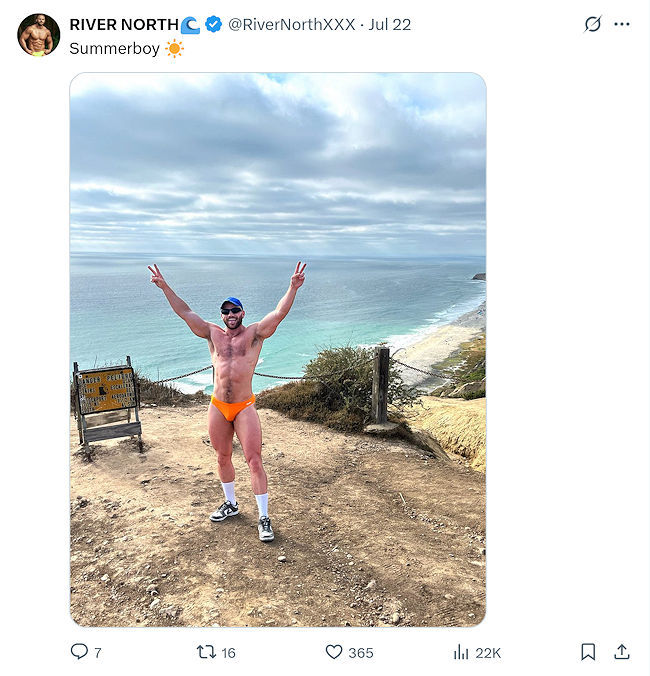Open the view analytics bar chart icon

(x=461, y=652)
